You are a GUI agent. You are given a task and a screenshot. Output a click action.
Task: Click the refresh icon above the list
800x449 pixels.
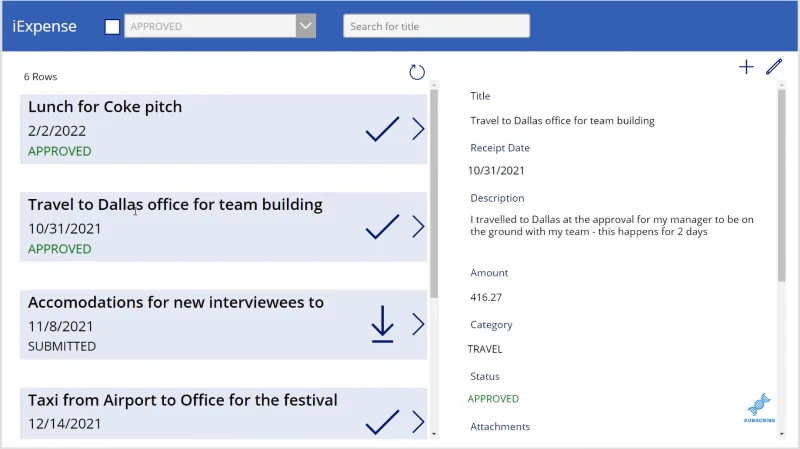coord(417,72)
